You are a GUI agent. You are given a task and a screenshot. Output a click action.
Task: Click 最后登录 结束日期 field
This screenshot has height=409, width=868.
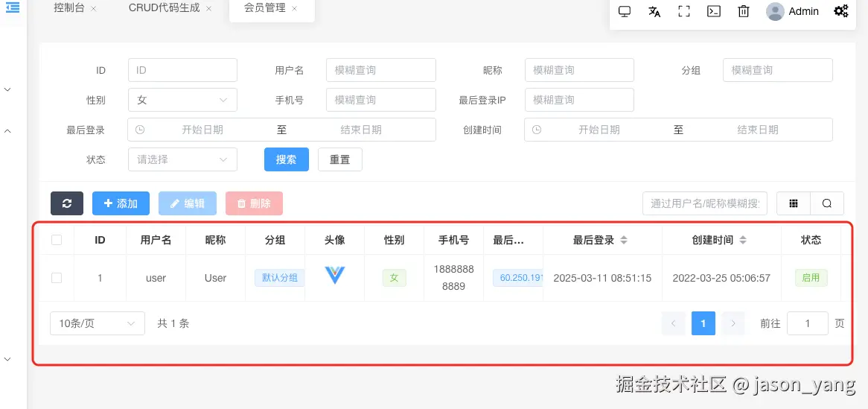[361, 130]
